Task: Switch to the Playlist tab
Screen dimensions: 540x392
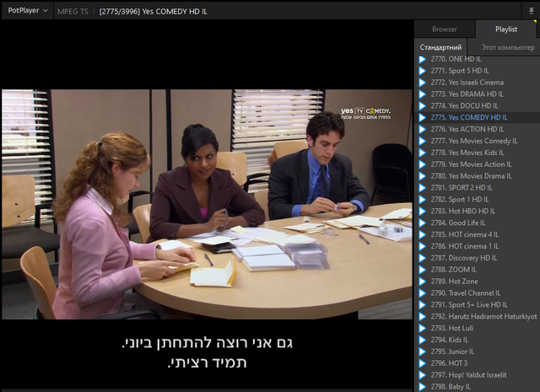Action: 506,30
